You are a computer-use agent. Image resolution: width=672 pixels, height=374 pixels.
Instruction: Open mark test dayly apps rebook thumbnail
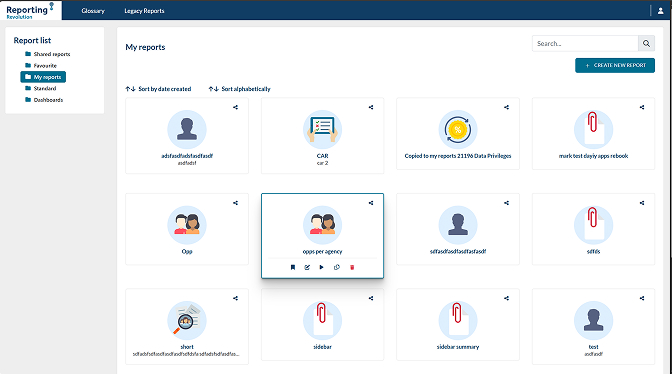[594, 129]
